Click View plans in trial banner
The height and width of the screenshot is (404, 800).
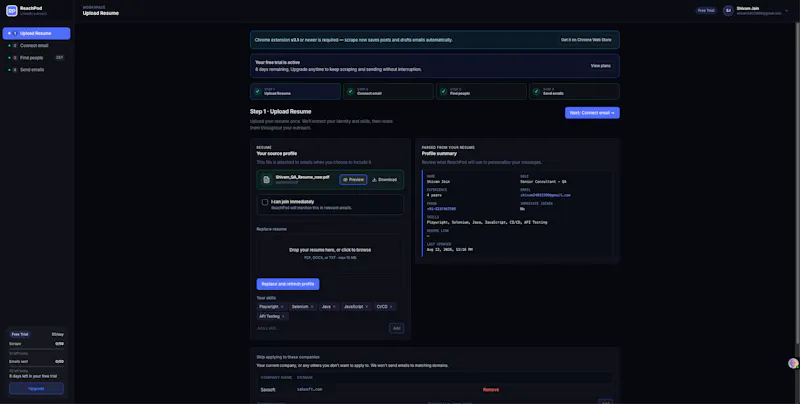click(x=601, y=66)
